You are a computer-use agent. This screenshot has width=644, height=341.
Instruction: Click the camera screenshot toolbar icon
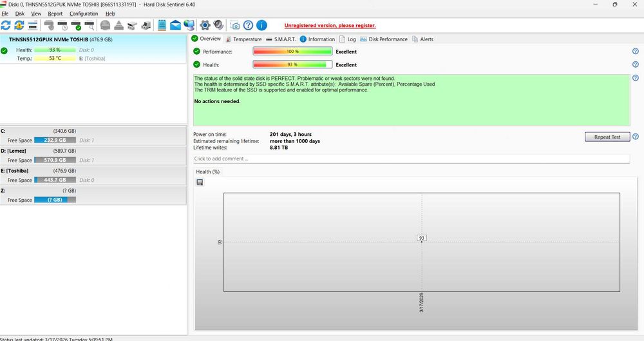tap(235, 26)
